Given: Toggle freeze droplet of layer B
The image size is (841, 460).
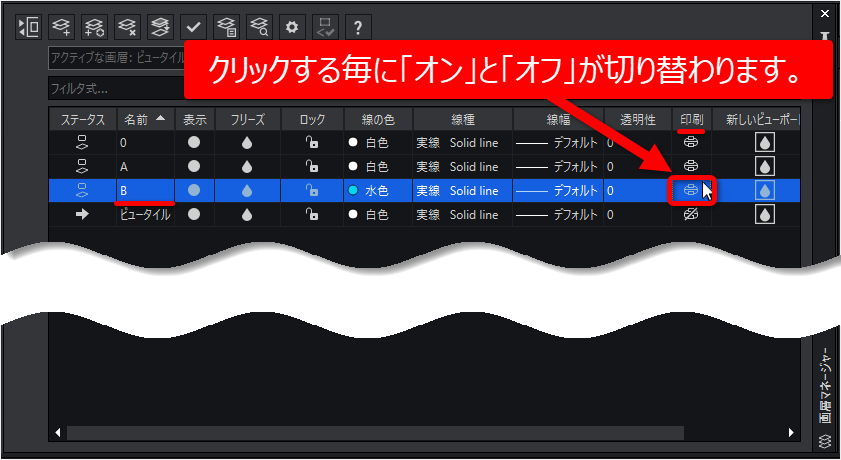Looking at the screenshot, I should coord(247,191).
